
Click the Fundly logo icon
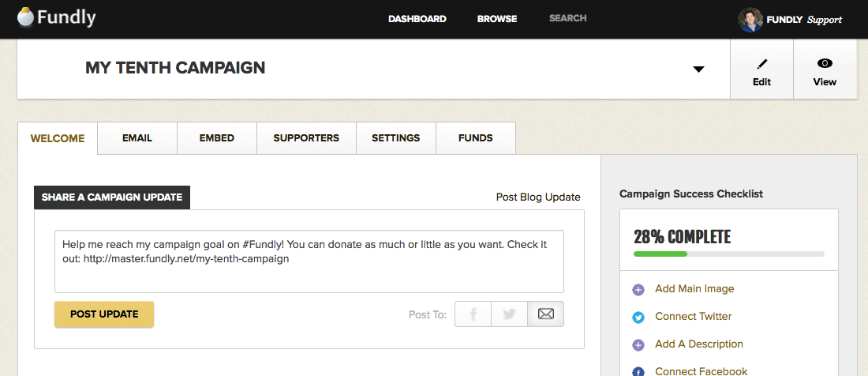(x=25, y=17)
